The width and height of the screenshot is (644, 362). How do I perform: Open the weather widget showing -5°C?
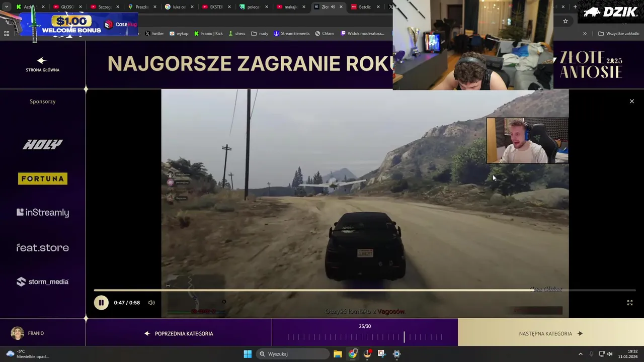click(x=27, y=354)
